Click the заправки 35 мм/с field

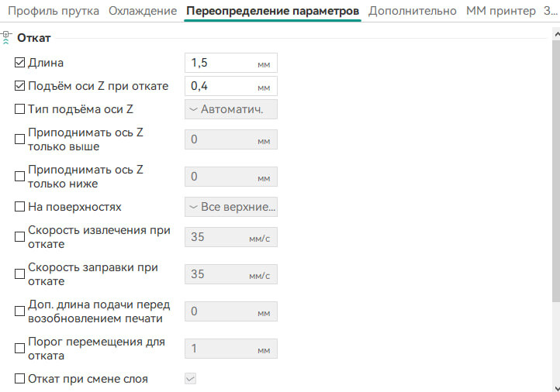(231, 274)
